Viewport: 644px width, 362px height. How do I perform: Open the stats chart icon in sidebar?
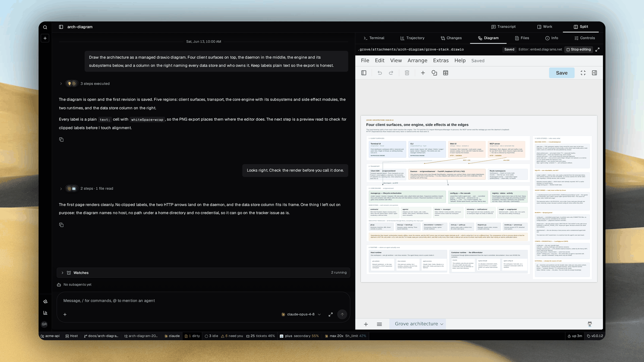point(45,313)
